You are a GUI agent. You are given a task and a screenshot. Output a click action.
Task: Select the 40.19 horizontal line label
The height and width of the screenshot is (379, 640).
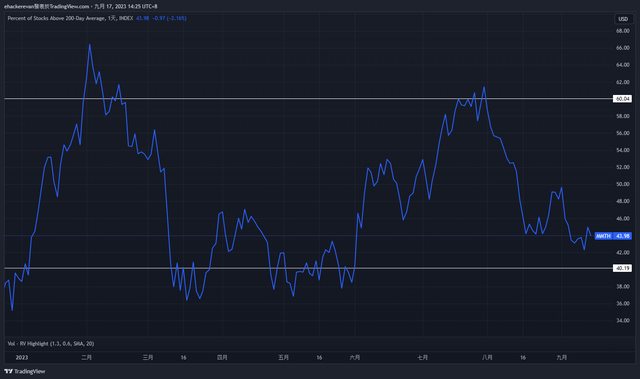[x=622, y=268]
